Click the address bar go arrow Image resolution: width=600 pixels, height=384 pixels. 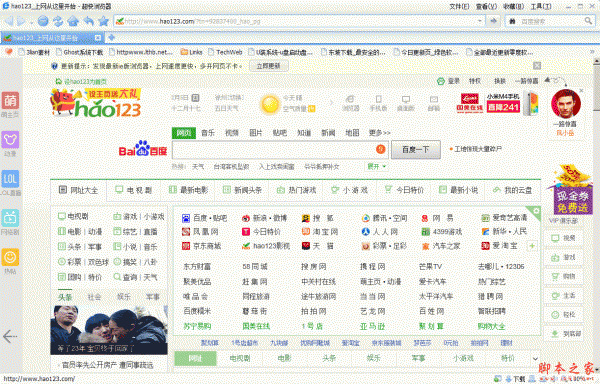[x=494, y=21]
